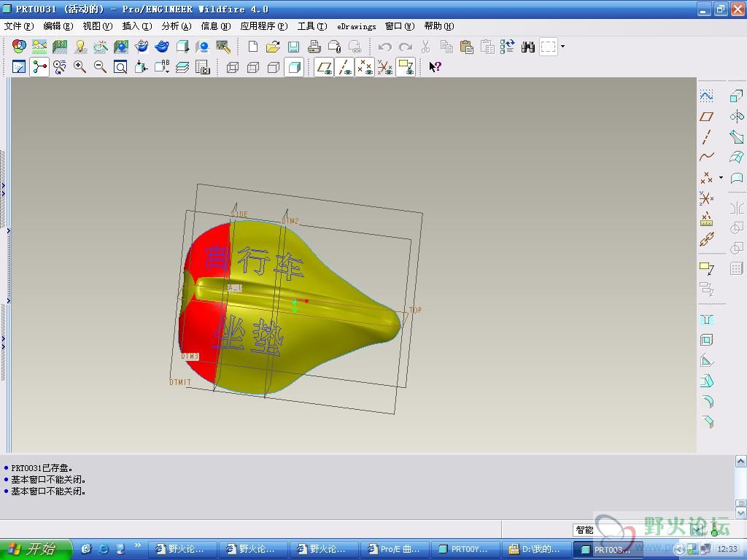Switch to the PRT00Y... taskbar window
Screen dimensions: 747x560
coord(466,549)
